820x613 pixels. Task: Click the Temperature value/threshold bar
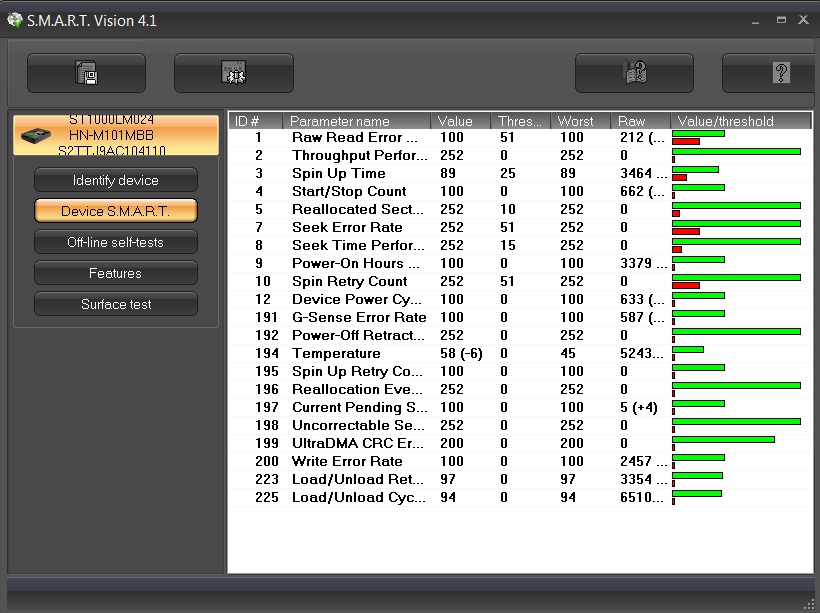pyautogui.click(x=688, y=354)
